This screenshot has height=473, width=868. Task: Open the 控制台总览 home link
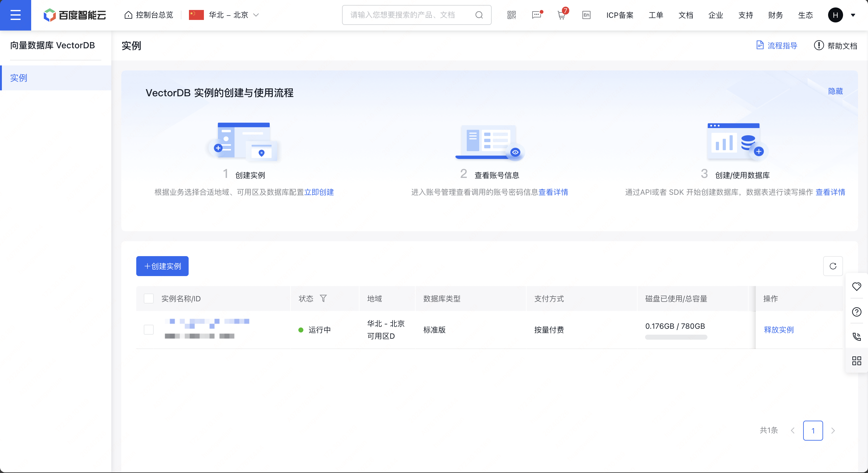pyautogui.click(x=149, y=15)
